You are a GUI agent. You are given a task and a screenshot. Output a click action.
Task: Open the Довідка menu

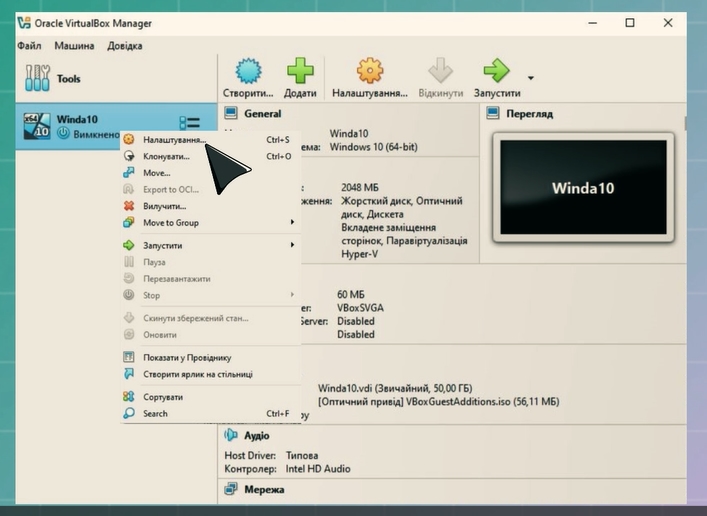pos(125,46)
